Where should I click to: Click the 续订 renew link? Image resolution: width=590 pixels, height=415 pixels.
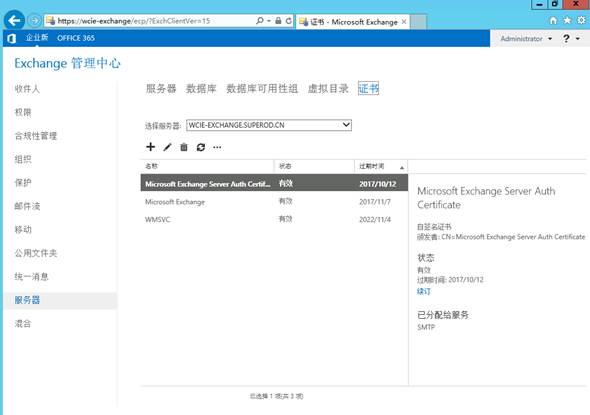coord(424,291)
